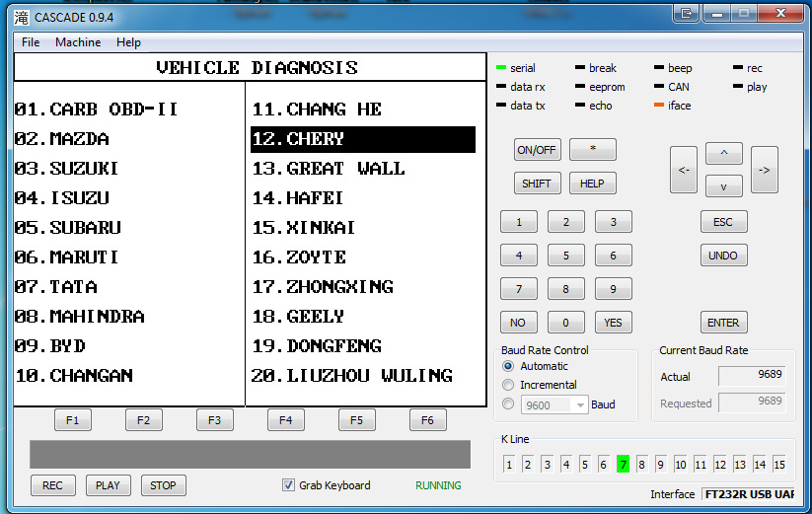
Task: Click the Actual baud rate field
Action: 752,375
